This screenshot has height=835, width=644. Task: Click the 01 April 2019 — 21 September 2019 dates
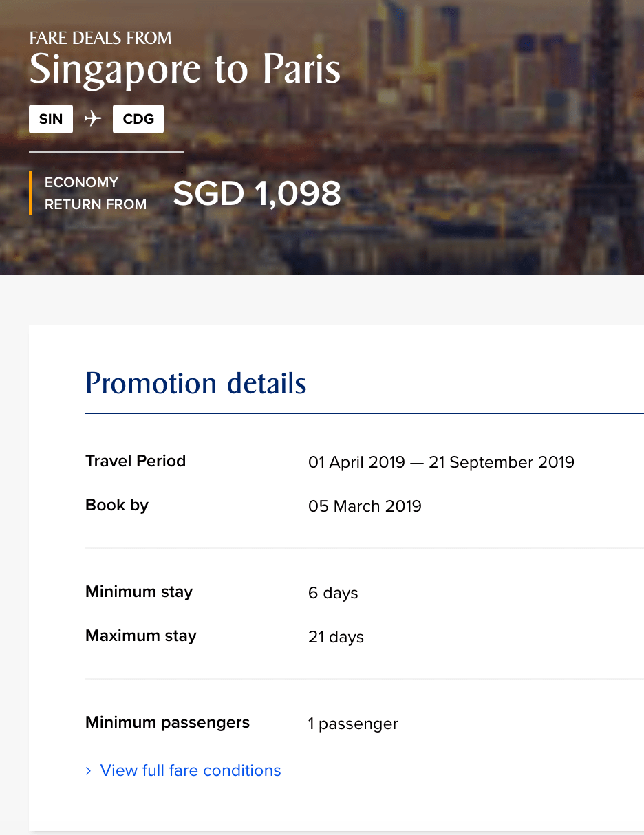click(x=441, y=462)
